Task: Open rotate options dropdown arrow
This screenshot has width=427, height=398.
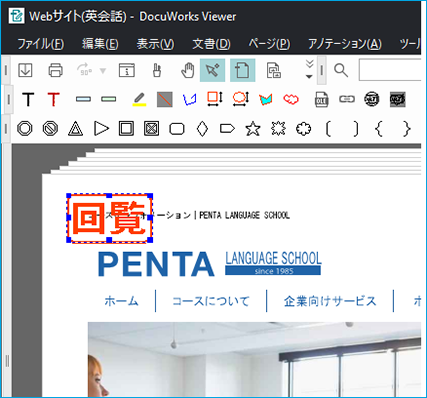Action: click(x=103, y=71)
